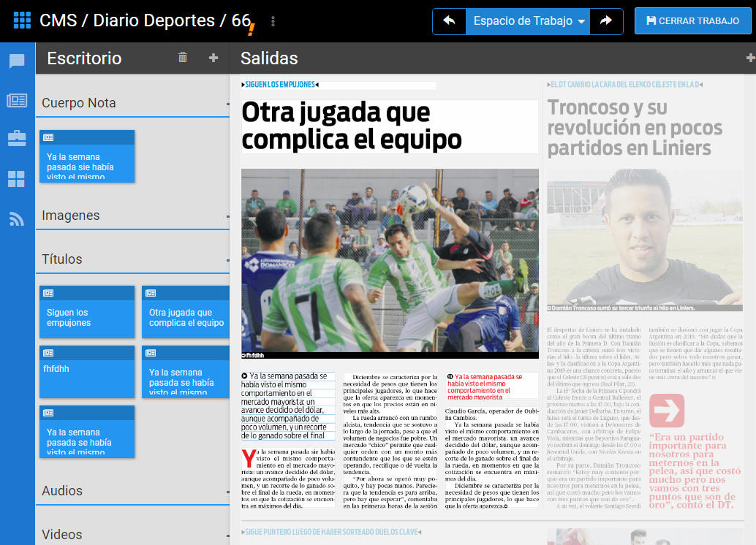
Task: Collapse the Títulos section
Action: pos(227,260)
